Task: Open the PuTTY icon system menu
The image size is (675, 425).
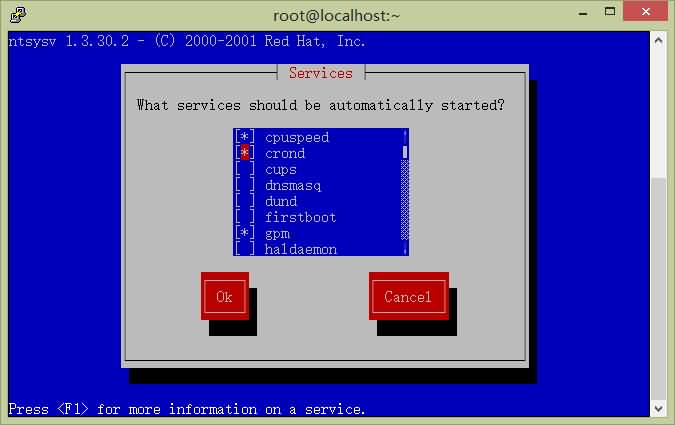Action: click(x=18, y=15)
